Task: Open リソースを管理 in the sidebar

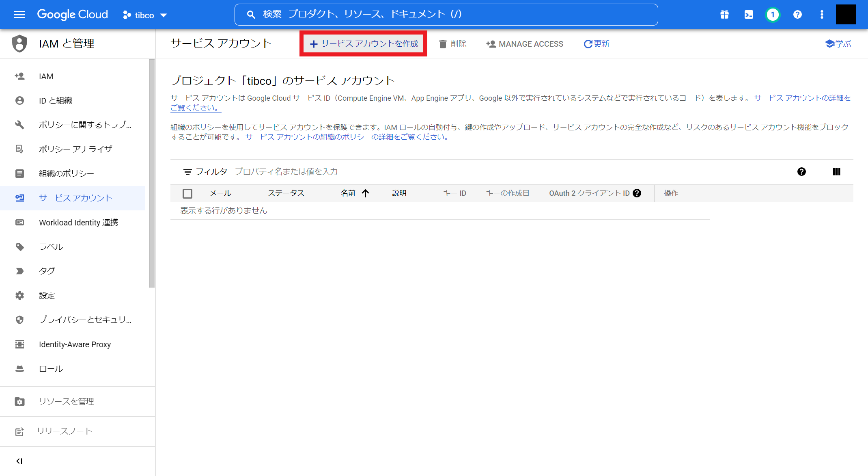Action: (x=77, y=401)
